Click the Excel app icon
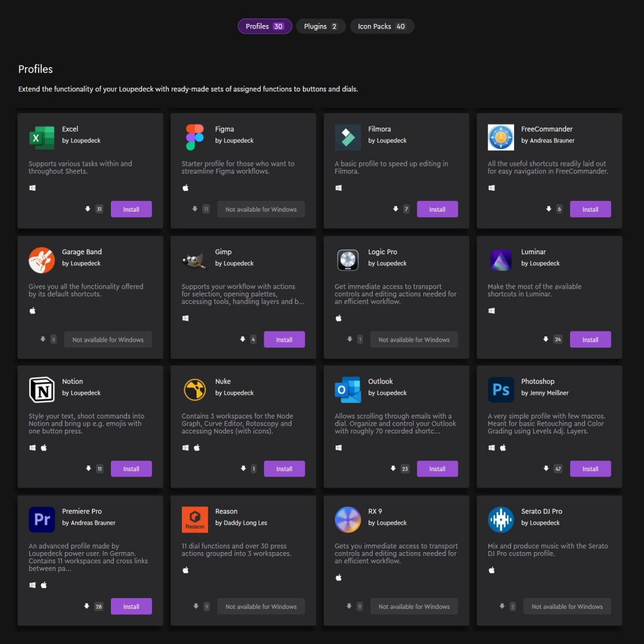 click(x=42, y=138)
